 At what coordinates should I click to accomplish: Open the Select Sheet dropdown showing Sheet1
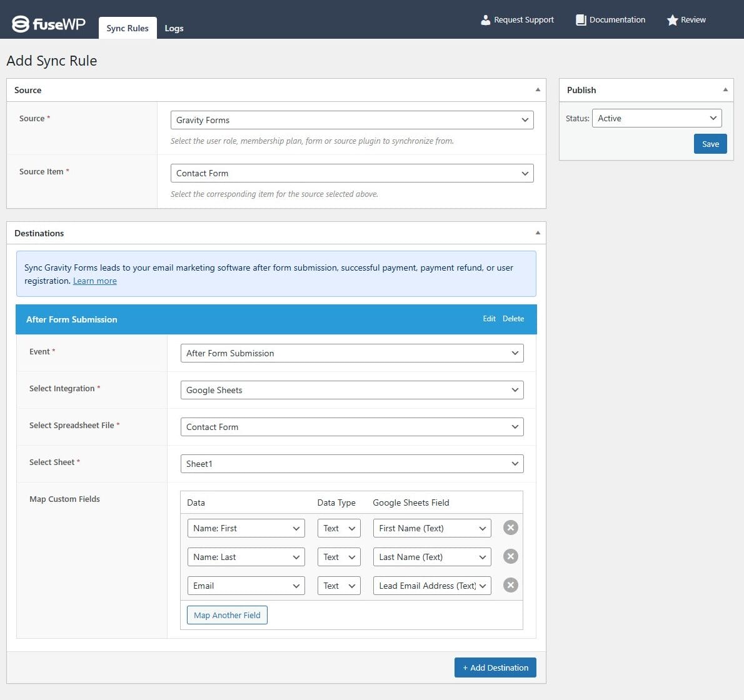coord(352,464)
